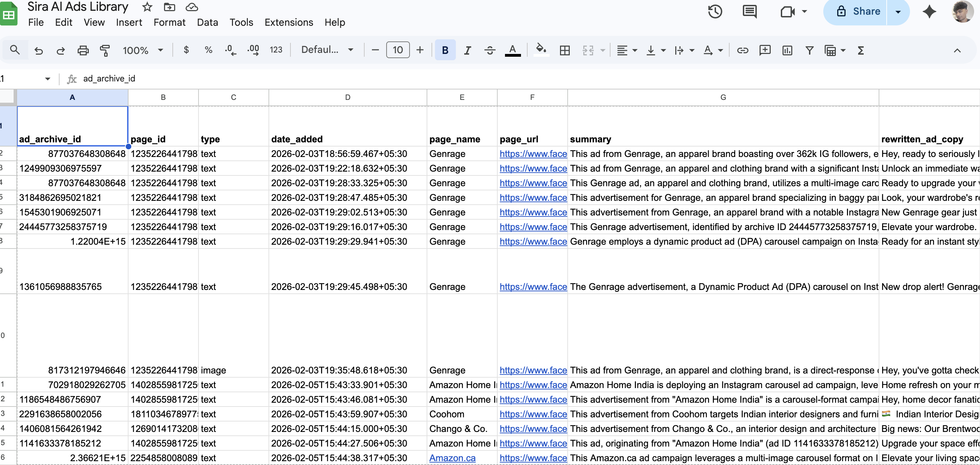Open the Tools menu
Screen dimensions: 980x465
(241, 22)
